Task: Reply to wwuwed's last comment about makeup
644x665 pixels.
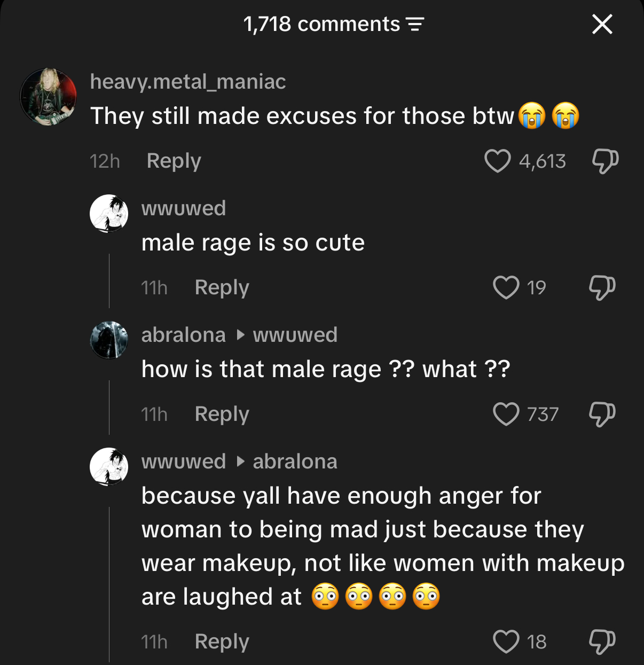Action: (x=222, y=641)
